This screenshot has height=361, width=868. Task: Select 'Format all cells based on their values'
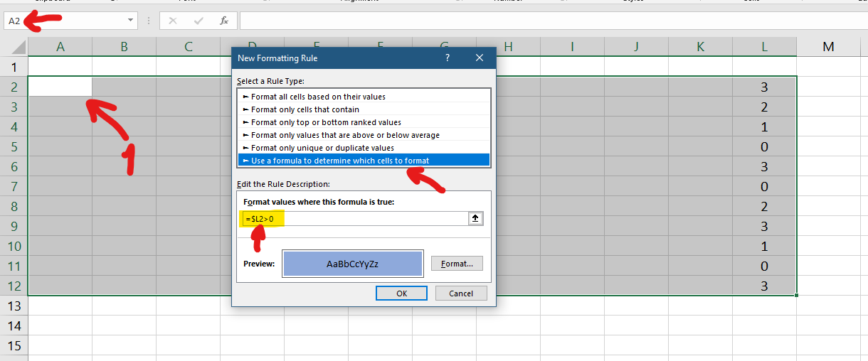(x=364, y=96)
